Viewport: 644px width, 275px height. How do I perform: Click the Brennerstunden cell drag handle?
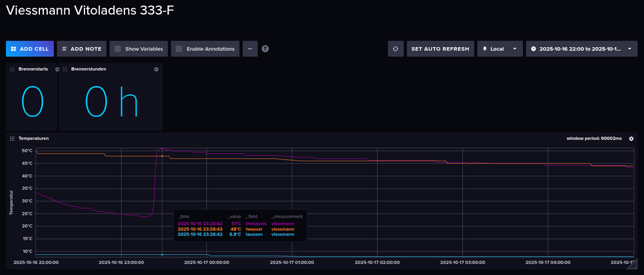[x=65, y=69]
